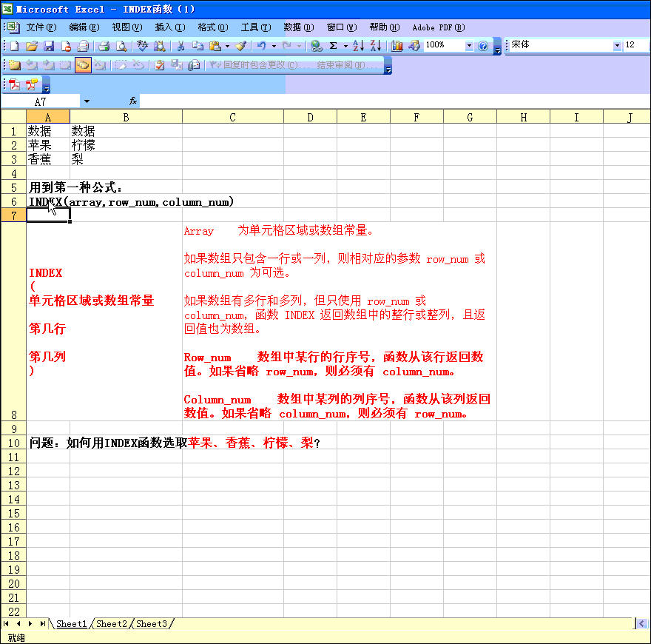Click the Cut scissors icon
The height and width of the screenshot is (644, 651).
(180, 46)
